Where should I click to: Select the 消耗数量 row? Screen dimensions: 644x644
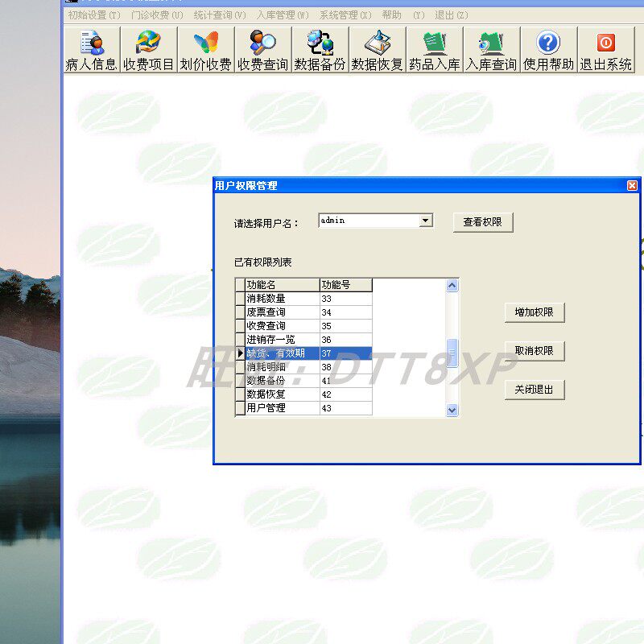(304, 299)
